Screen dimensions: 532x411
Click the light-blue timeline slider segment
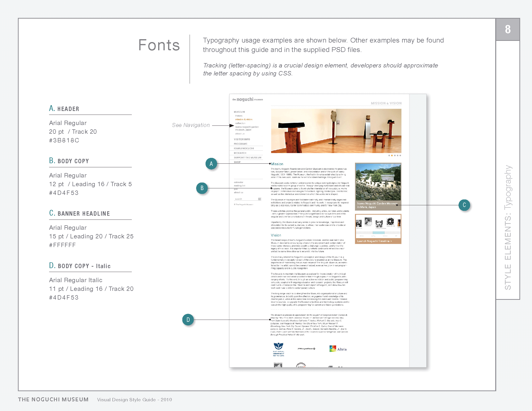378,233
